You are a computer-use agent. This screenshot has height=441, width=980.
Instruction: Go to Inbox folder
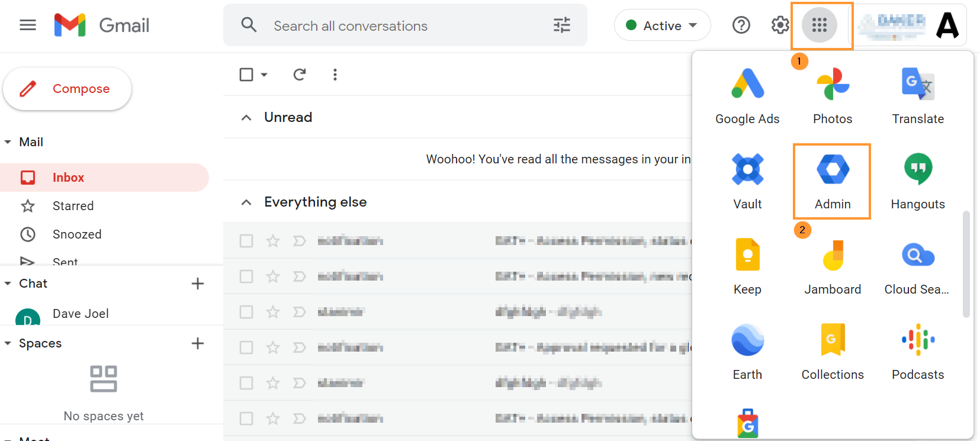(104, 178)
